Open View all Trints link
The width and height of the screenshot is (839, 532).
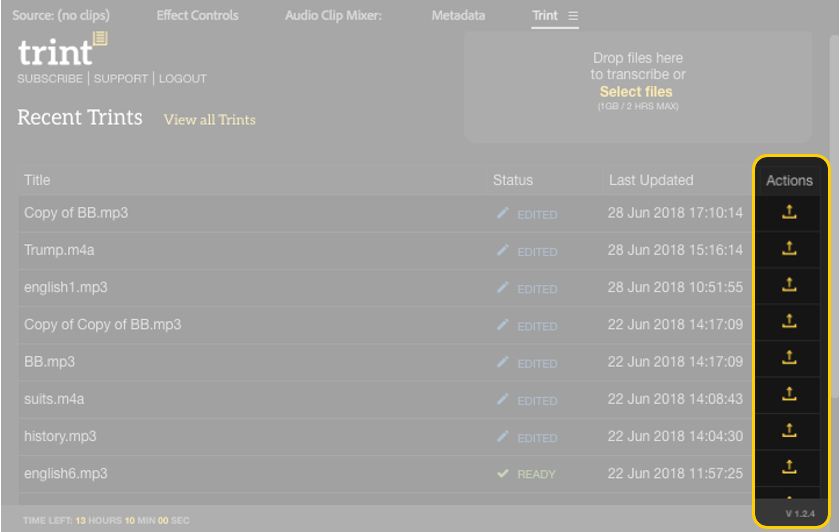click(x=209, y=119)
